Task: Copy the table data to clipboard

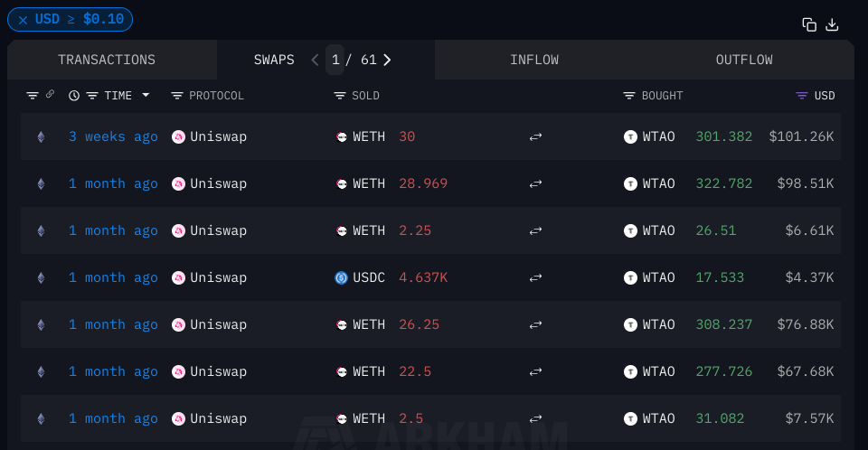Action: click(x=809, y=24)
